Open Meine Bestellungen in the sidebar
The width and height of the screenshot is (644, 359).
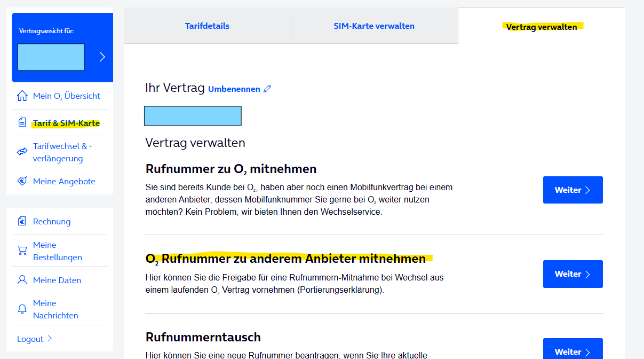point(58,251)
